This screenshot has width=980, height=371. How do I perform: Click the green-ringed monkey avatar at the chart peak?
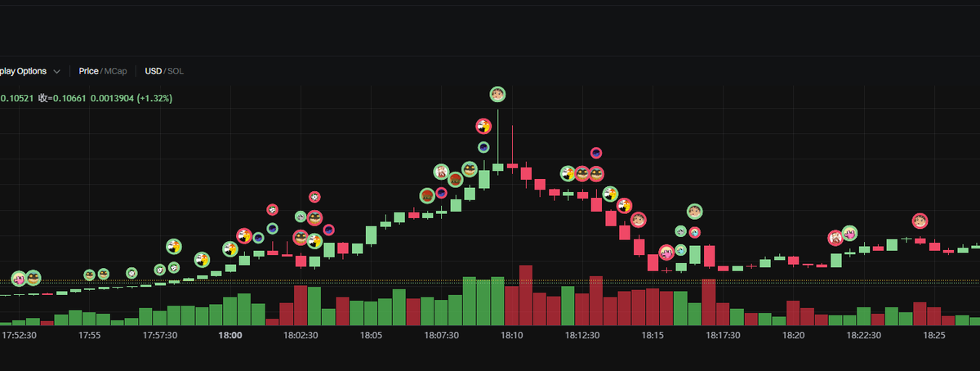(497, 95)
